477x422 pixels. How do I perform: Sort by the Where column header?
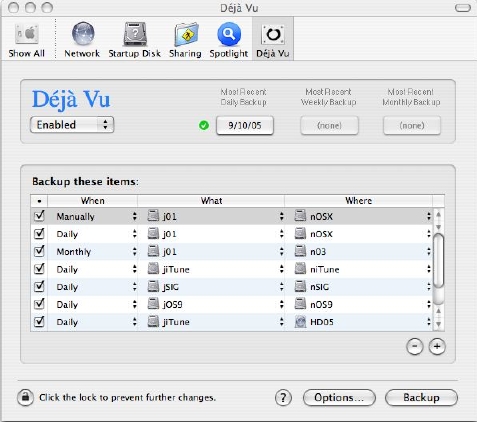pos(359,201)
